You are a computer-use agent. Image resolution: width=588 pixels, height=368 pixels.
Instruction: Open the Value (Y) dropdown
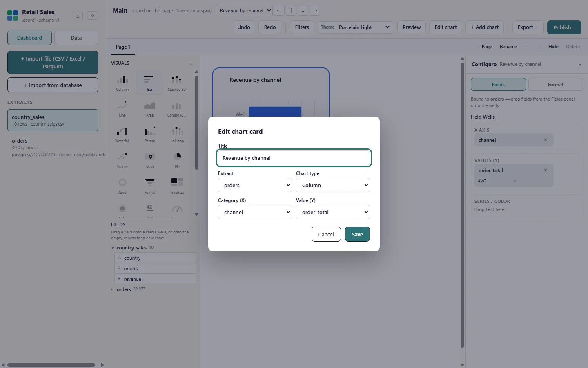(333, 212)
